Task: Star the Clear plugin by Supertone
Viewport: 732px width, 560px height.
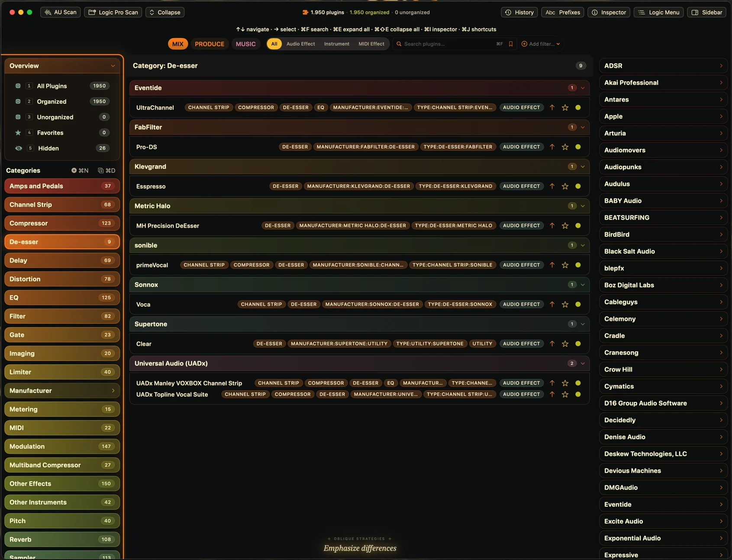Action: pyautogui.click(x=565, y=344)
